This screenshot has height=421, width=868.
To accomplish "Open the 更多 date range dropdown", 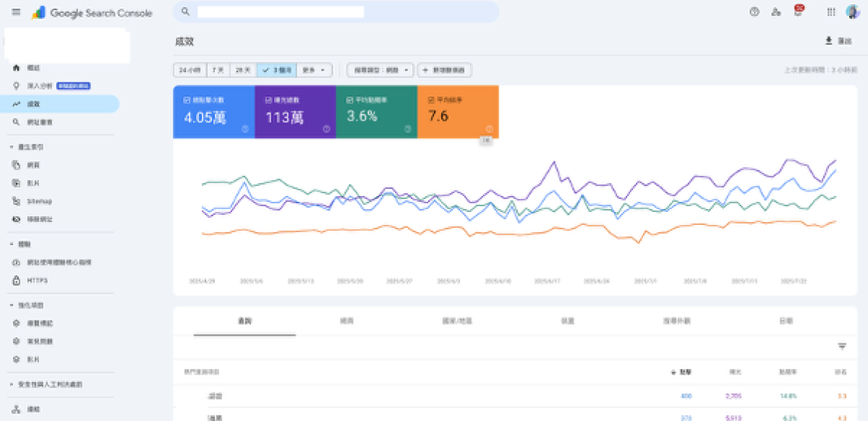I will click(314, 70).
